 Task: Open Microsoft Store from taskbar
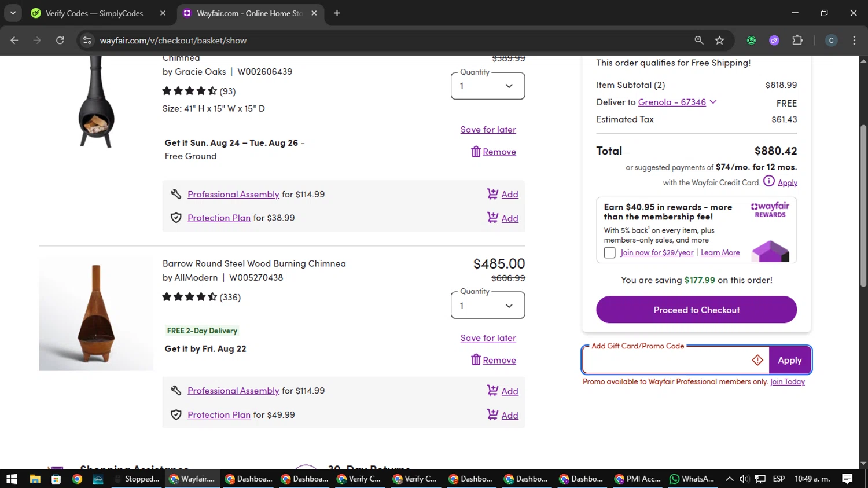(x=56, y=479)
